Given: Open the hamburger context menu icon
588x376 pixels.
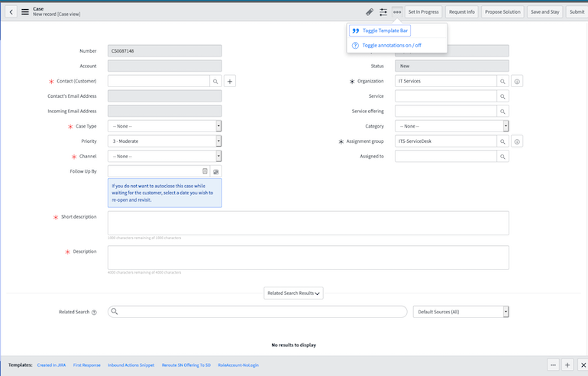Looking at the screenshot, I should click(25, 11).
